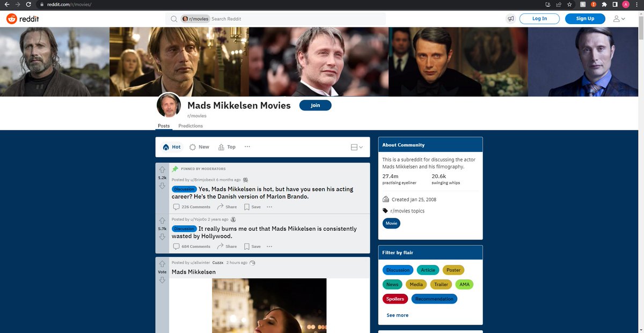The image size is (644, 333).
Task: Switch to the Posts tab
Action: click(164, 126)
